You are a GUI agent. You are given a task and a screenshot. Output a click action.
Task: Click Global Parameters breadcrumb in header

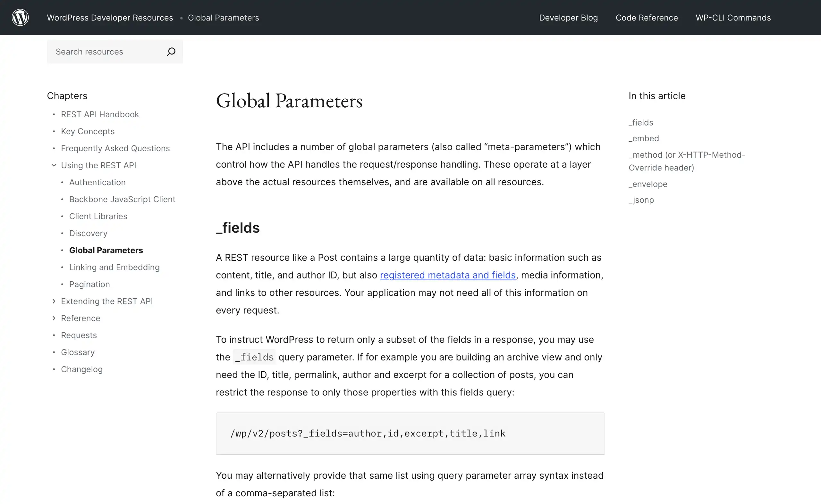coord(224,18)
